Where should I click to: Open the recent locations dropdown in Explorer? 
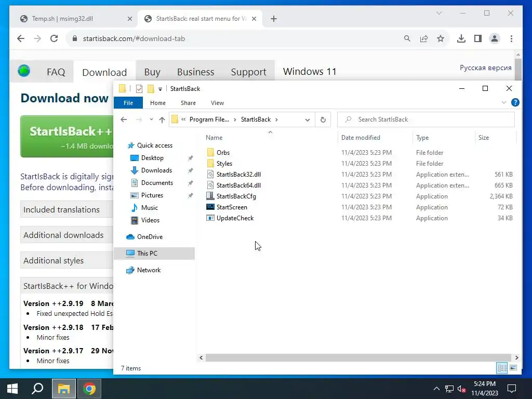point(151,119)
